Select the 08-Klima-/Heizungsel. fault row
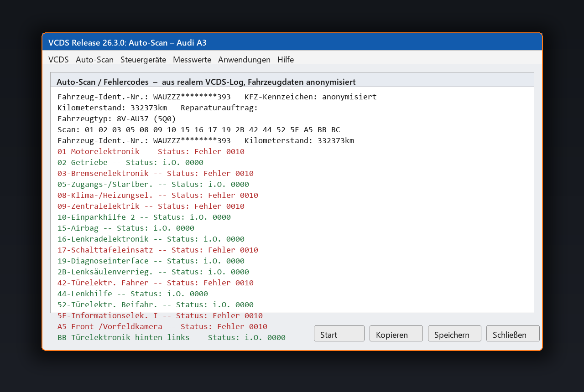 point(158,195)
